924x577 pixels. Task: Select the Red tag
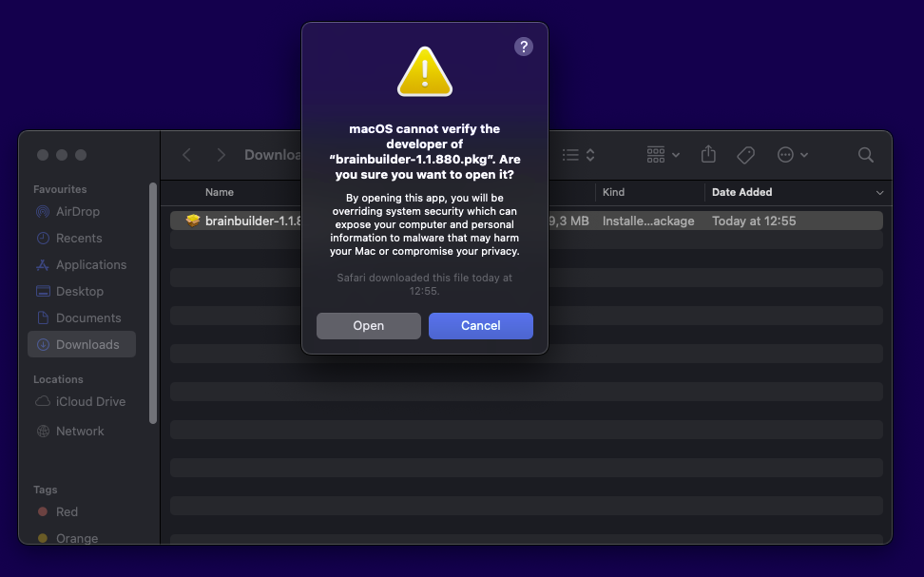(x=67, y=511)
